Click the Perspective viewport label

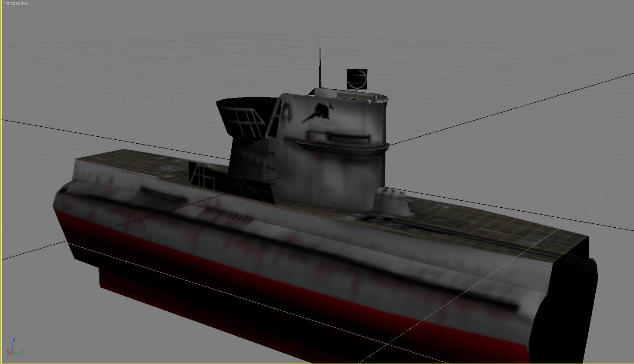[16, 3]
